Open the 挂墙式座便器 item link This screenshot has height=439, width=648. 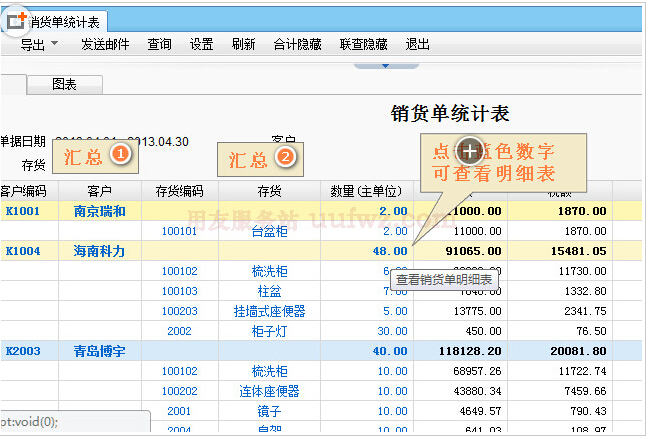coord(269,311)
